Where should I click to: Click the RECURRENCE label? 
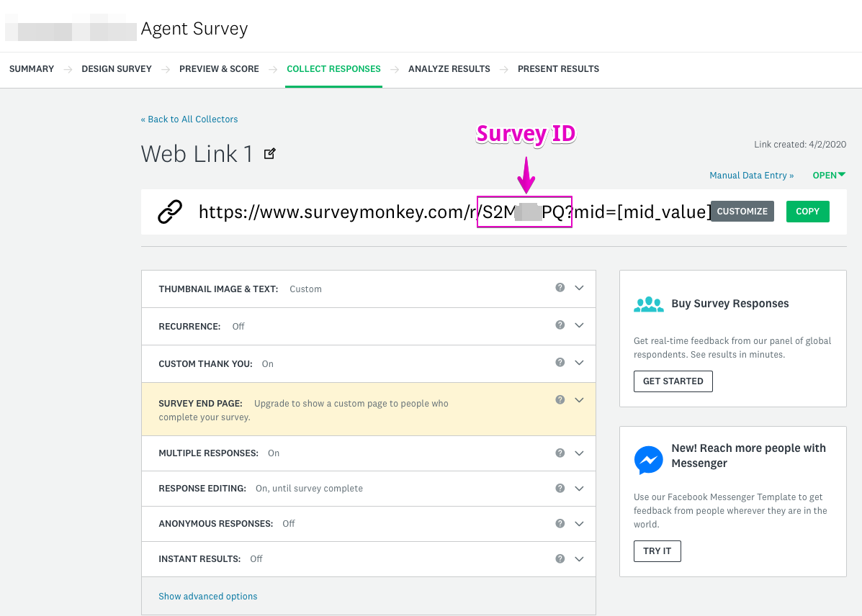189,327
